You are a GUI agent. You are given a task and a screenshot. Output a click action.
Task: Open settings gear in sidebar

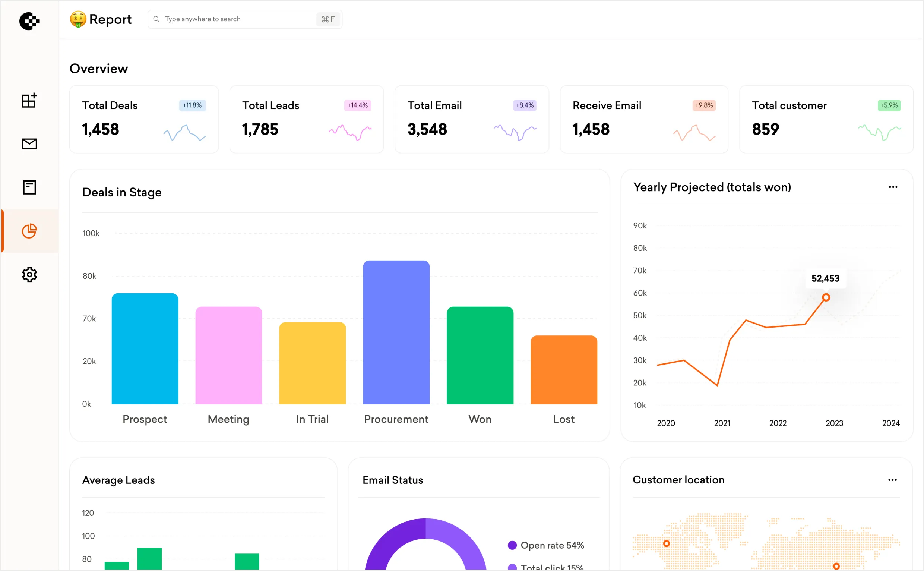point(29,275)
